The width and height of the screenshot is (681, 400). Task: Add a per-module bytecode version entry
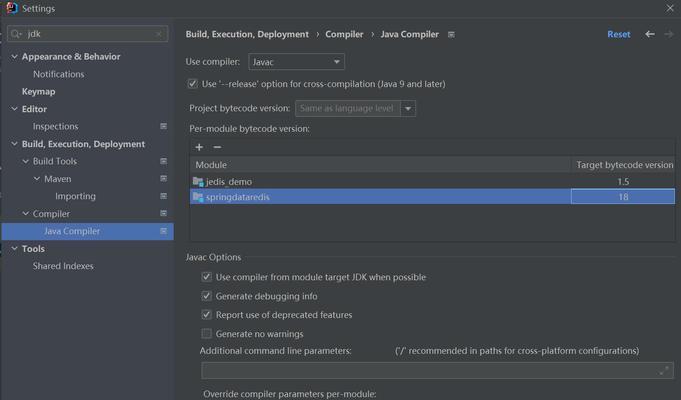click(199, 147)
